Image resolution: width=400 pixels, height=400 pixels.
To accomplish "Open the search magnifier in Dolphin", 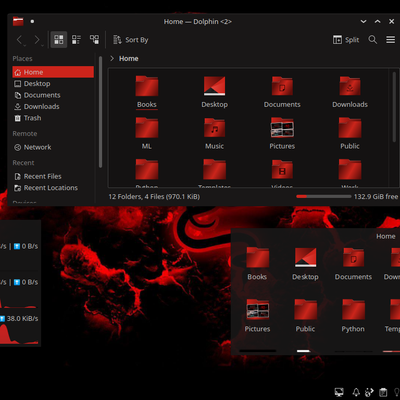I will [x=373, y=40].
